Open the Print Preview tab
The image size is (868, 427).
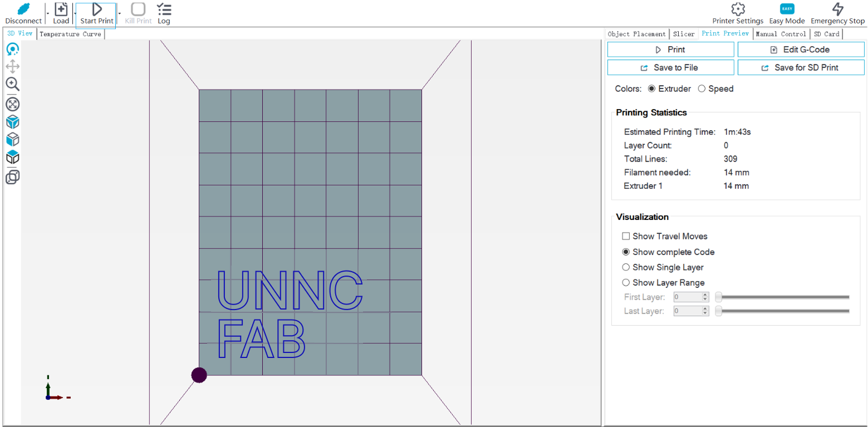725,33
